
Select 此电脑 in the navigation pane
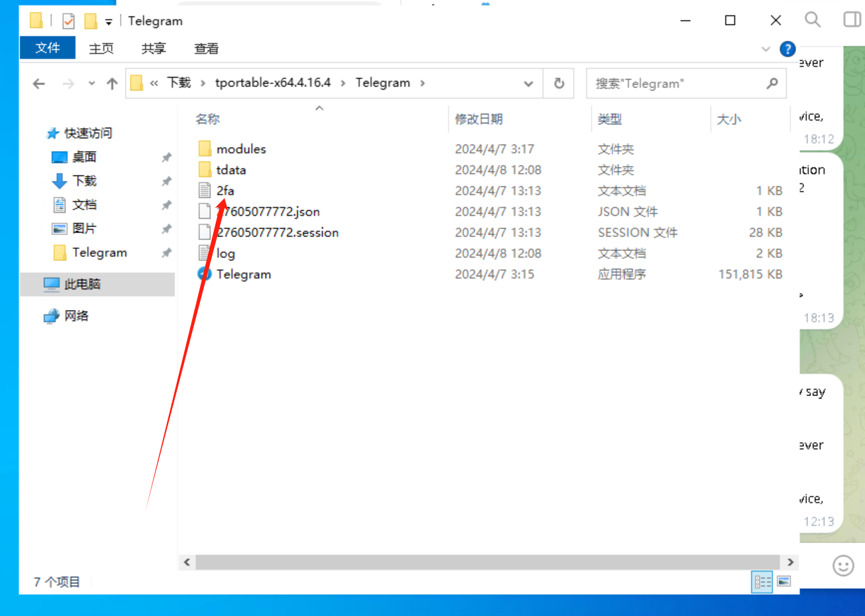coord(82,284)
